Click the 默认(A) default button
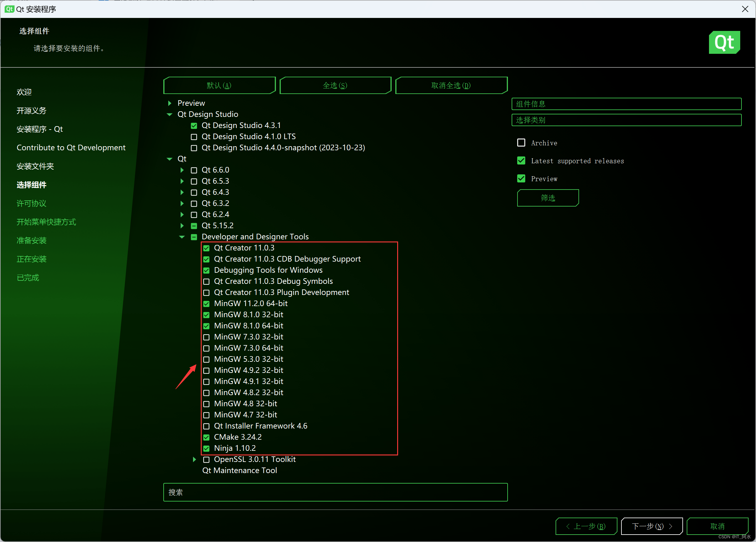 [x=219, y=86]
